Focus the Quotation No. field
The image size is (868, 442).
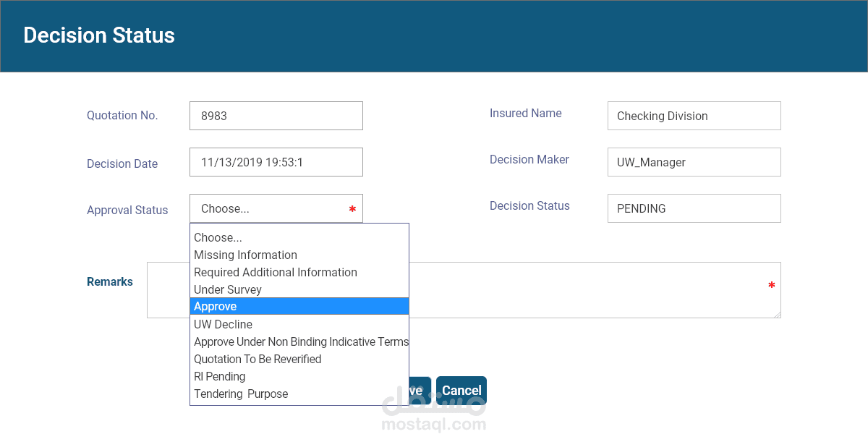pyautogui.click(x=276, y=116)
